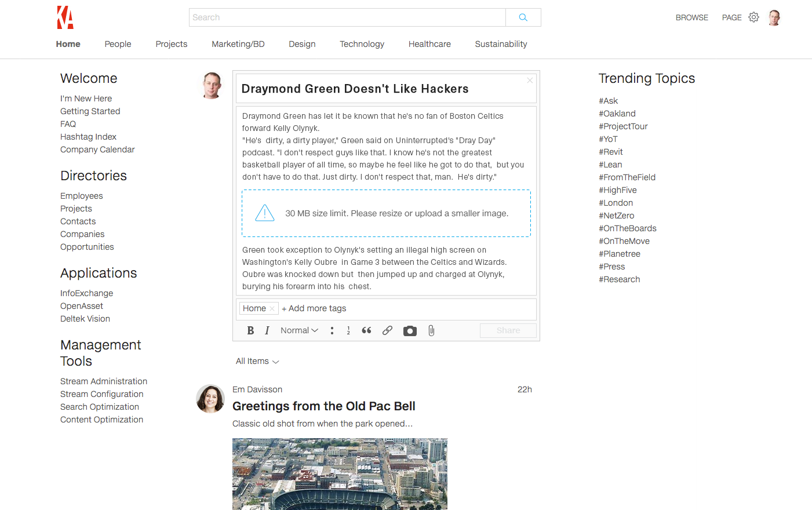
Task: Go to the Marketing/BD tab
Action: click(238, 44)
